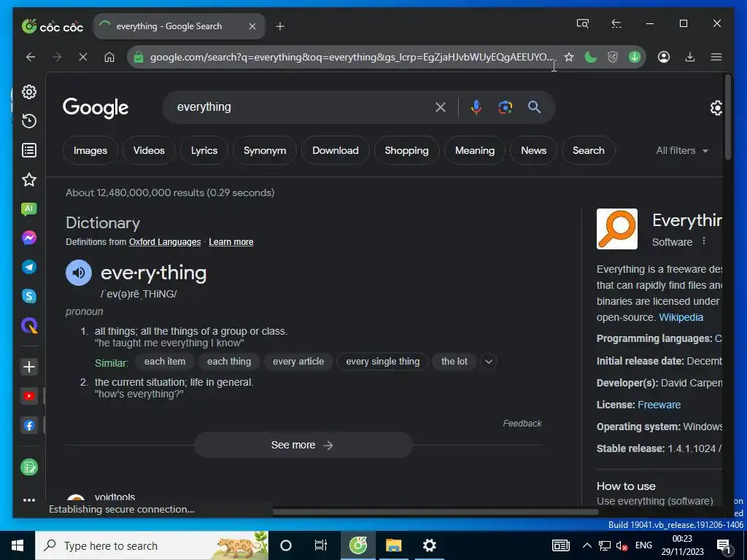
Task: Play pronunciation audio for everything
Action: [79, 273]
